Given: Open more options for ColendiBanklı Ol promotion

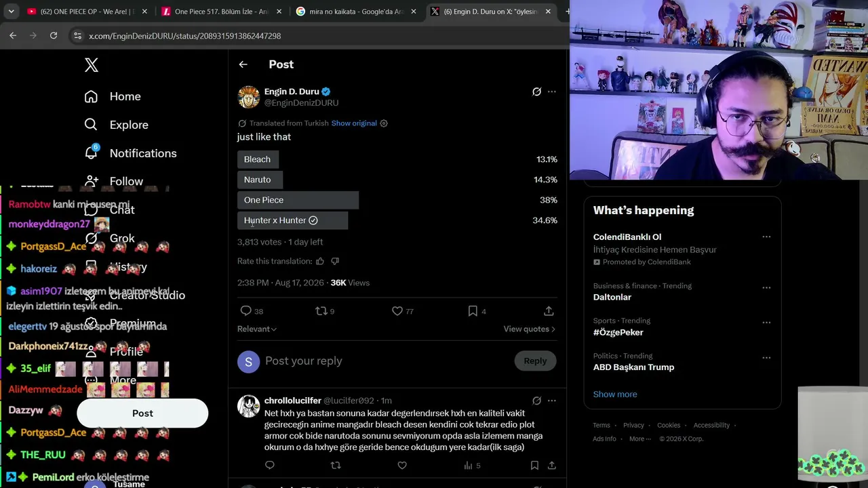Looking at the screenshot, I should point(766,237).
